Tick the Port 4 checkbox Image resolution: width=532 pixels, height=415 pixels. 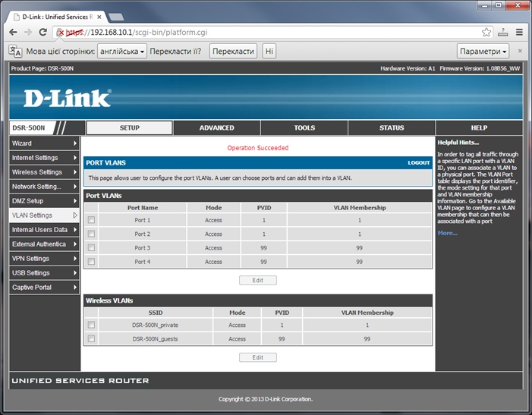[x=92, y=262]
